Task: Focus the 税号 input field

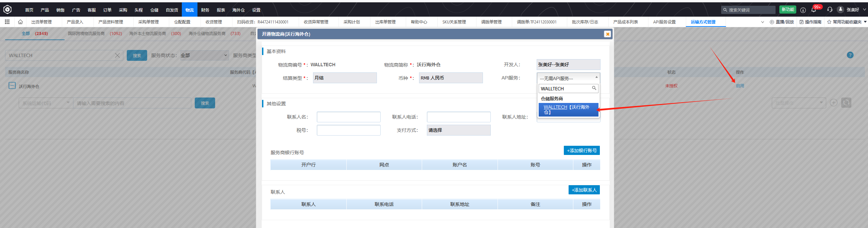Action: click(349, 130)
